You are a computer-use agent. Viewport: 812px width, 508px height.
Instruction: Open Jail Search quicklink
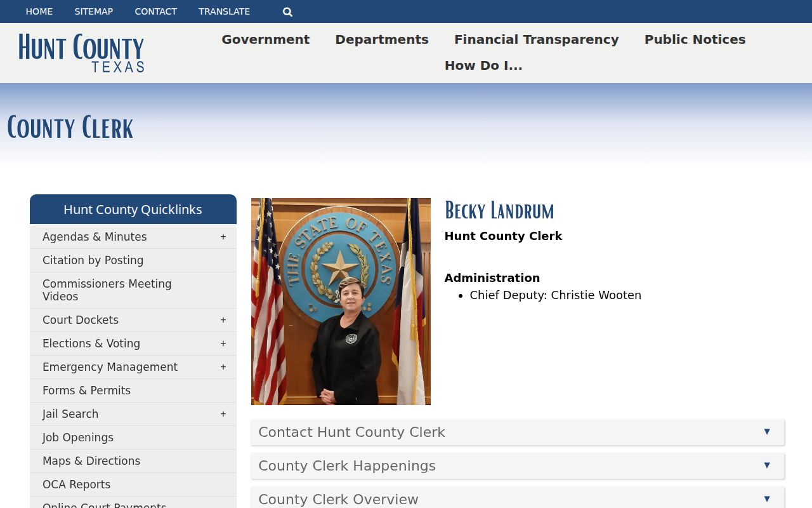point(70,414)
